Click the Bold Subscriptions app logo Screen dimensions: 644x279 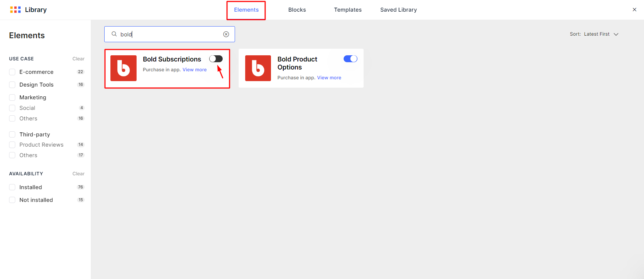[123, 68]
